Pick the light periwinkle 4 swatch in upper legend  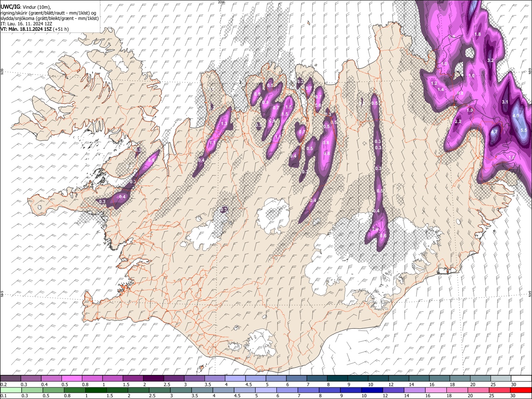point(234,378)
